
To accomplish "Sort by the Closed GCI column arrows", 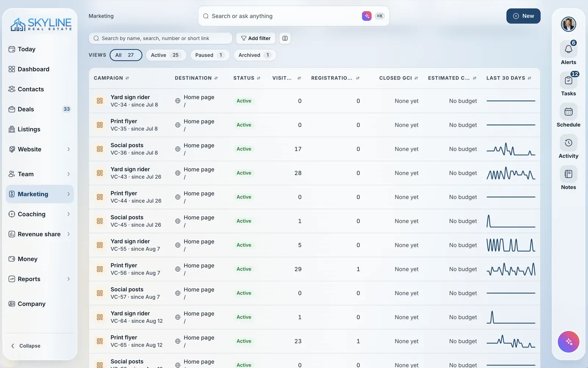I will (416, 78).
